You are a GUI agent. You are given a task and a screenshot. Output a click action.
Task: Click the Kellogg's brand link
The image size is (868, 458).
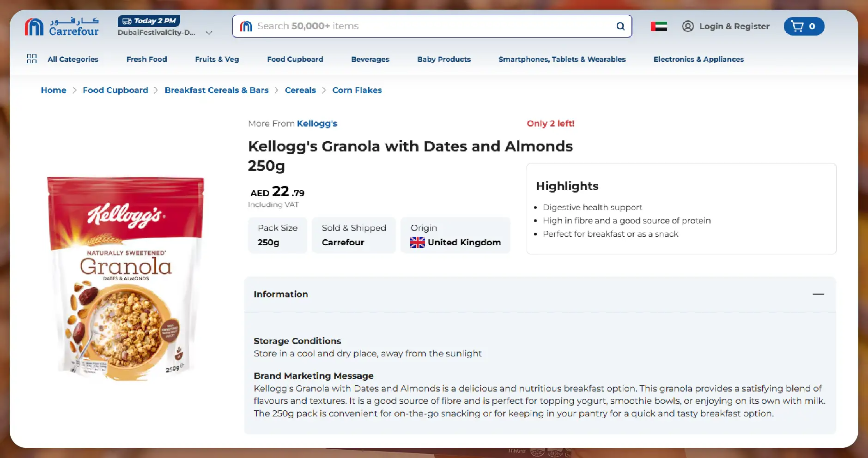[317, 123]
